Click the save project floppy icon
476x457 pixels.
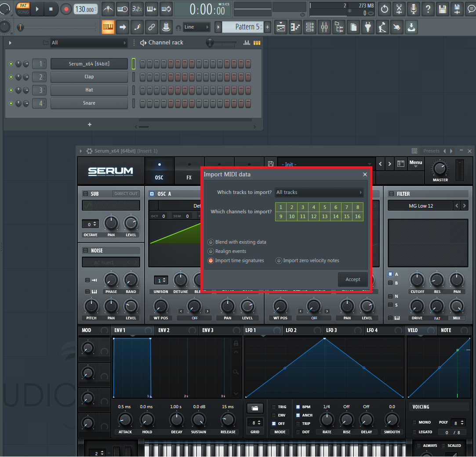(x=443, y=9)
